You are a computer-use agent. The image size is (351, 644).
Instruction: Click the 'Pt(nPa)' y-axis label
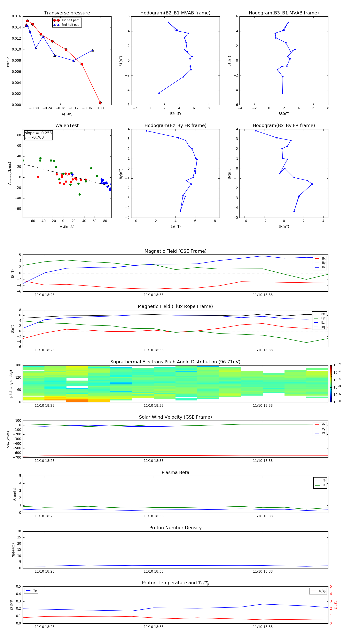(8, 61)
